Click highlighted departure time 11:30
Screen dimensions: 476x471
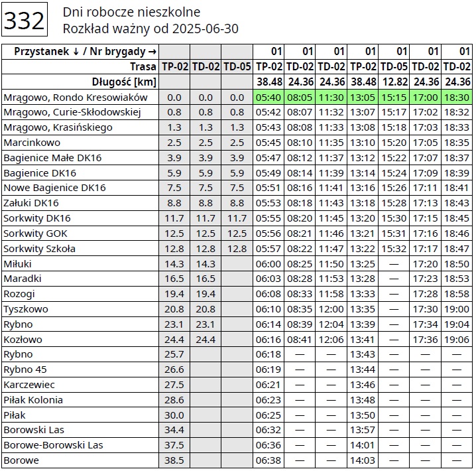[x=331, y=98]
